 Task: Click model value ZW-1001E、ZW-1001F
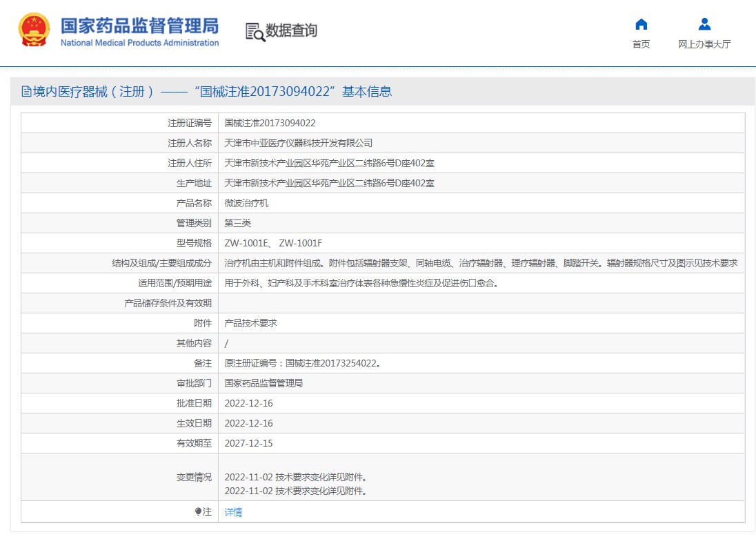273,243
